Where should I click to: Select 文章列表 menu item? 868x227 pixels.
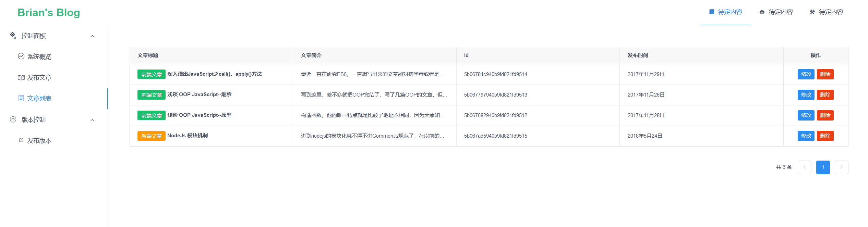(54, 98)
